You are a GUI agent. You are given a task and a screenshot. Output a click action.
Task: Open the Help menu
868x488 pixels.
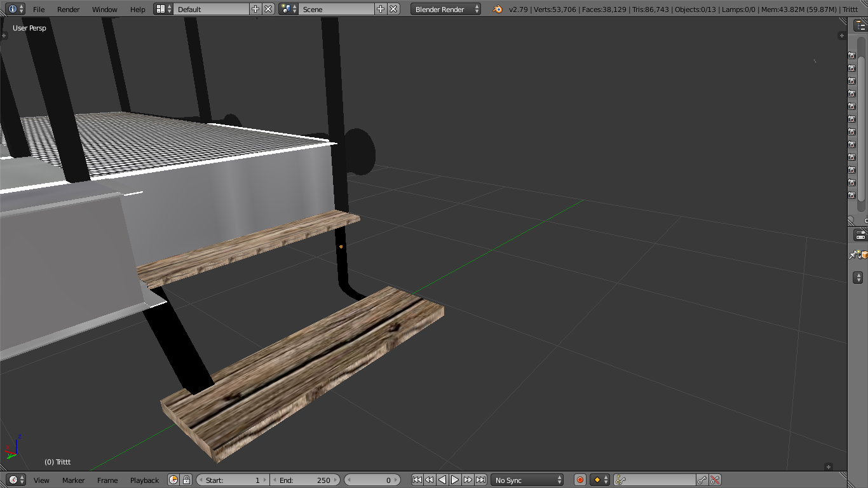pyautogui.click(x=138, y=10)
